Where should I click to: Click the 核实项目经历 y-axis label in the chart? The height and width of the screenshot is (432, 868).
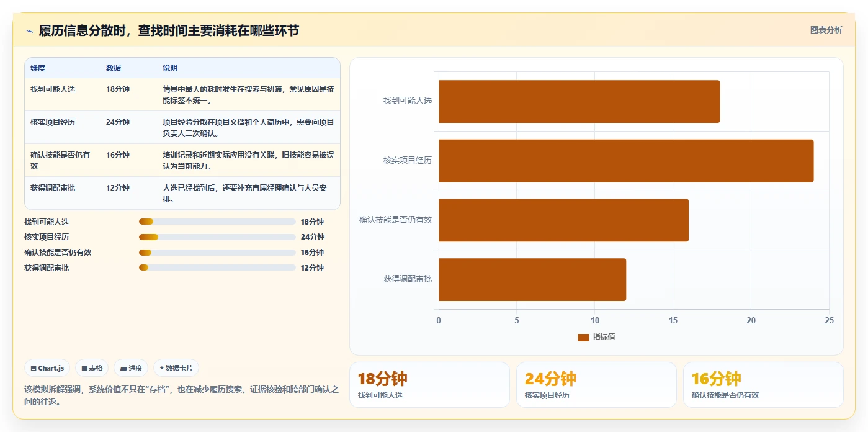click(x=408, y=160)
